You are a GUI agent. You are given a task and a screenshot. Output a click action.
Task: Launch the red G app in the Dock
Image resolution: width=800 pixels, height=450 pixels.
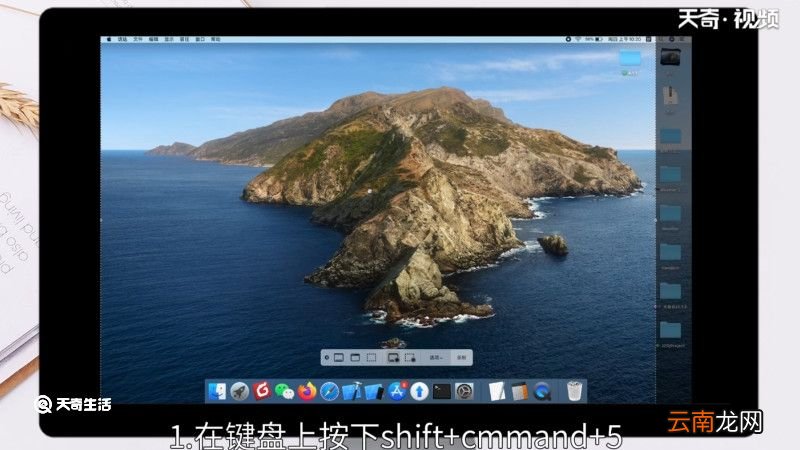point(262,391)
